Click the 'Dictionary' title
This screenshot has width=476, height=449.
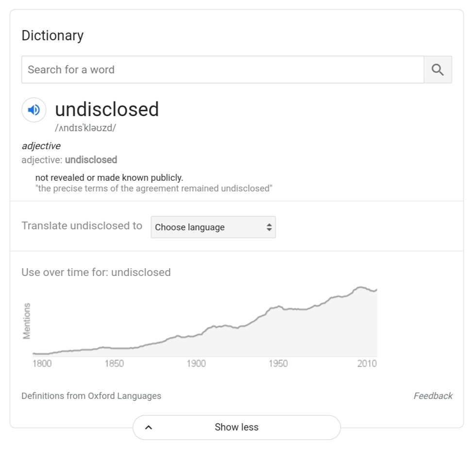coord(52,35)
